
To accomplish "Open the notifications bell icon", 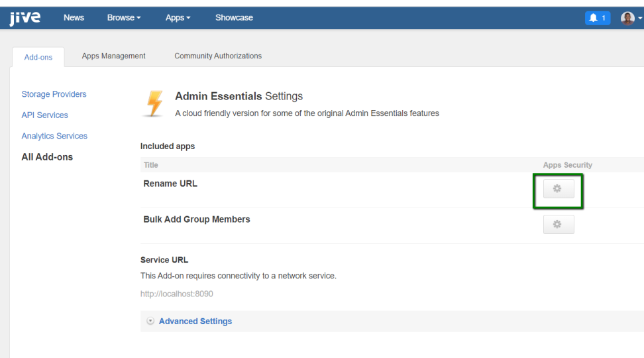I will 598,18.
